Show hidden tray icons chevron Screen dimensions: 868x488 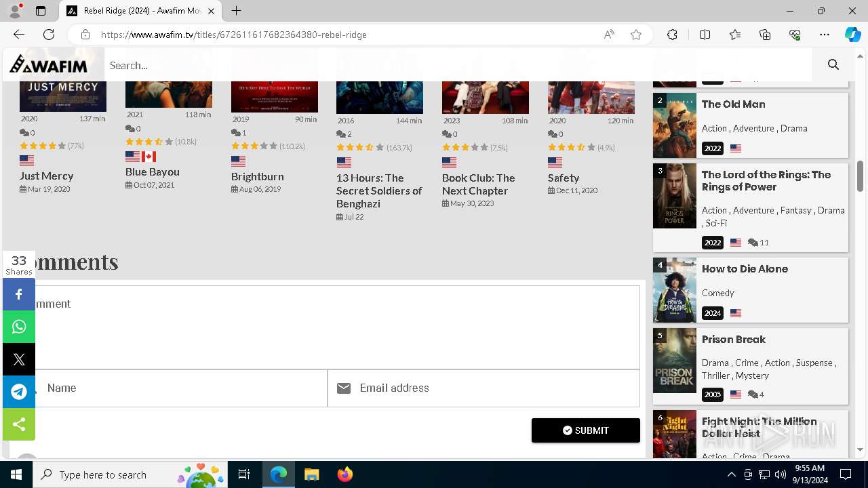[x=731, y=474]
